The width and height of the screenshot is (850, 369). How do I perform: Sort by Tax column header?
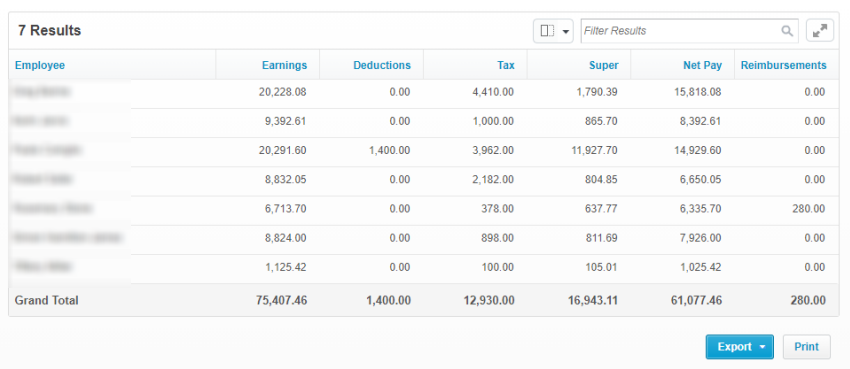[506, 65]
